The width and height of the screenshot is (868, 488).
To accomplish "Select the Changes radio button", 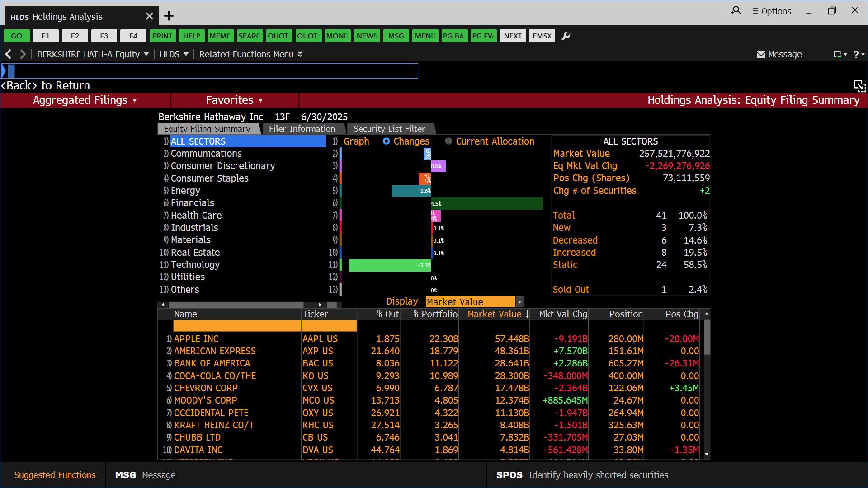I will coord(386,141).
